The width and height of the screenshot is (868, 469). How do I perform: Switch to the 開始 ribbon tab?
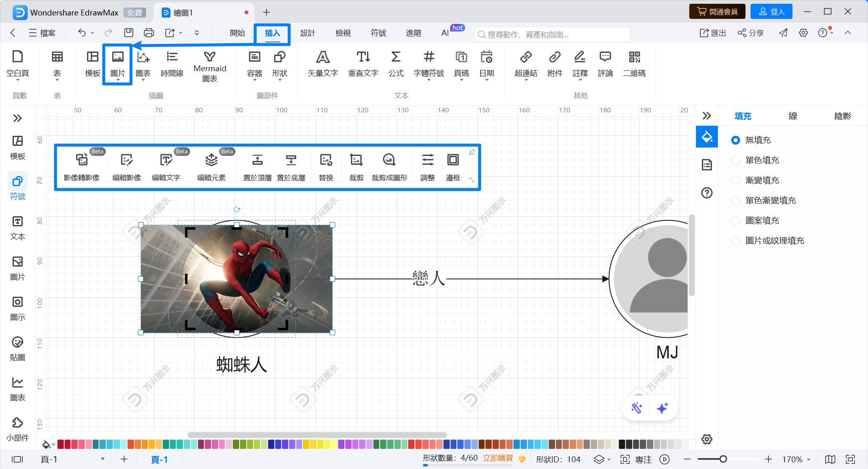coord(237,33)
